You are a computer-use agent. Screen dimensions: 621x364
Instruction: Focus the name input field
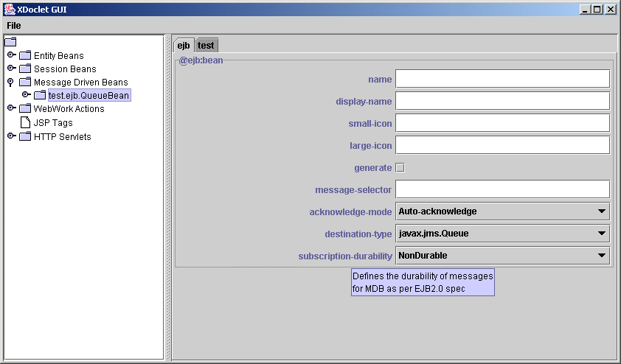pyautogui.click(x=502, y=79)
